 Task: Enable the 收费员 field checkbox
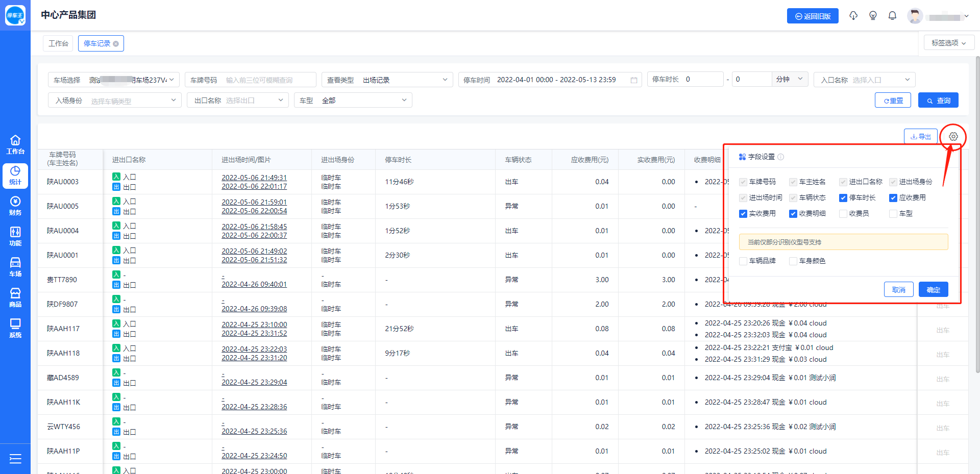tap(843, 214)
